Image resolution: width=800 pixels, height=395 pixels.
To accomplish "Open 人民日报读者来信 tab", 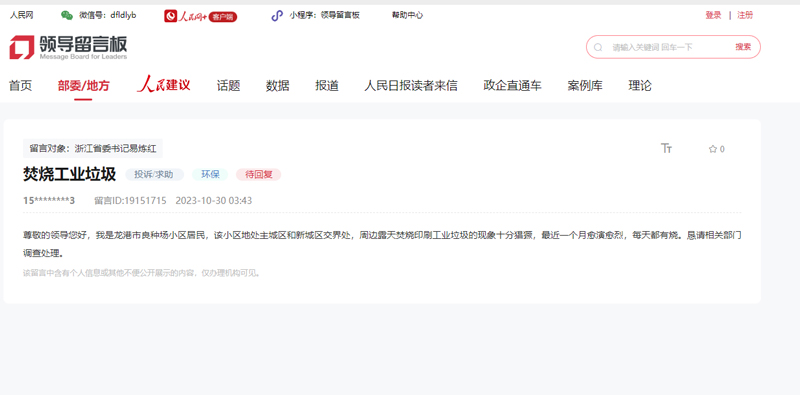I will [x=411, y=86].
